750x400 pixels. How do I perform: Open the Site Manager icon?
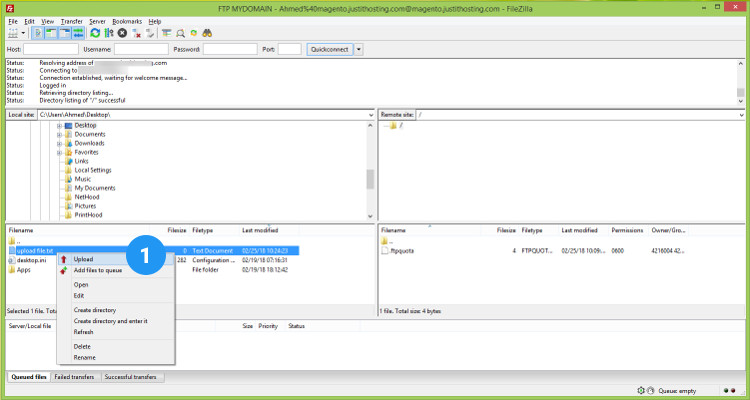13,33
